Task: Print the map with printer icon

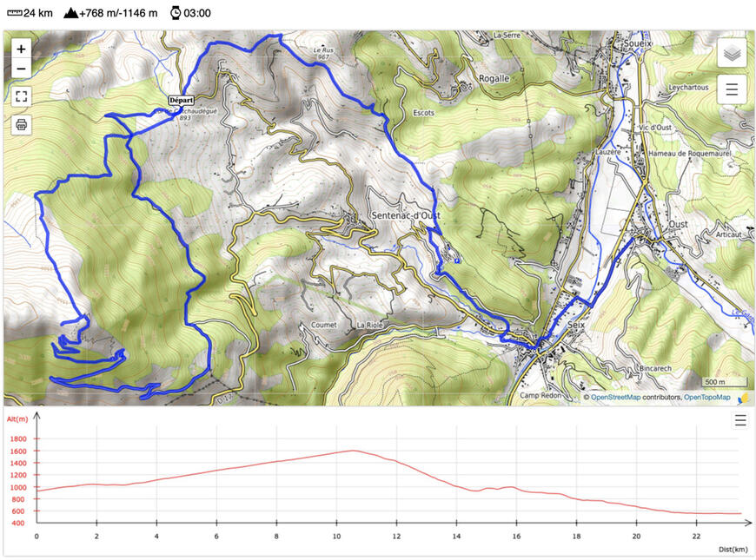Action: pyautogui.click(x=21, y=125)
